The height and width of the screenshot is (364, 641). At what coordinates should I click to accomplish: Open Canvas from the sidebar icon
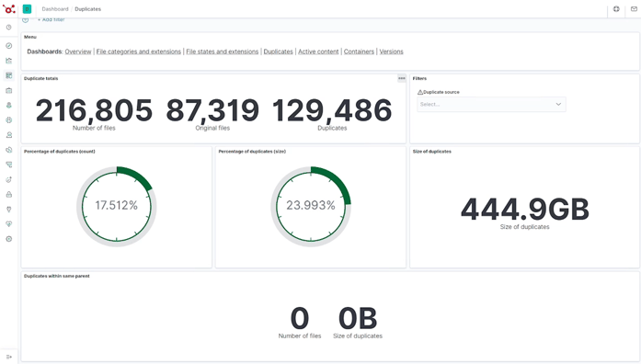click(9, 90)
